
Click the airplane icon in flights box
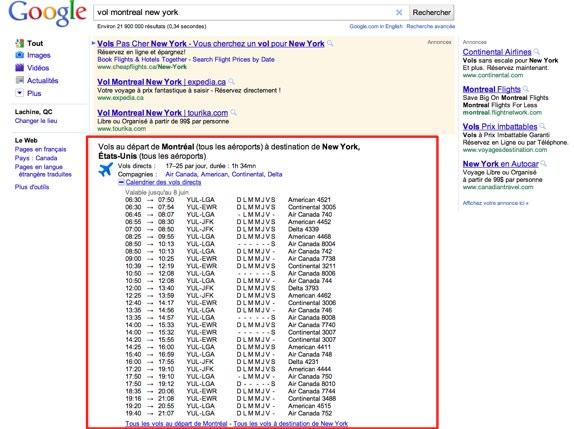click(106, 170)
